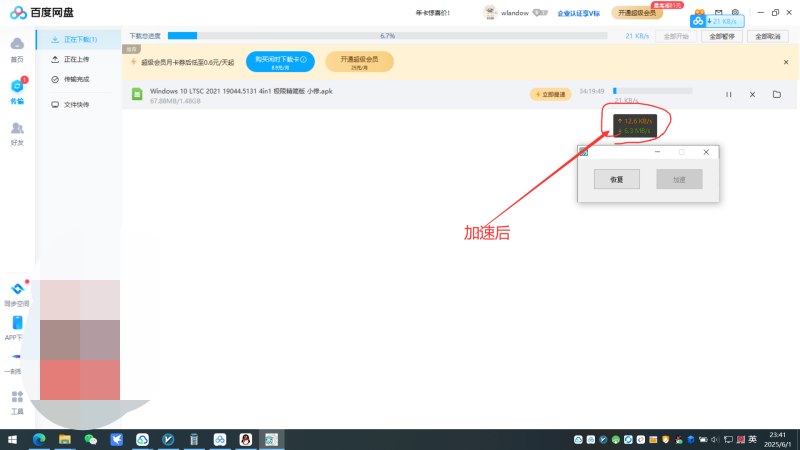Open the 工具 tools sidebar icon
The width and height of the screenshot is (800, 450).
pyautogui.click(x=17, y=401)
